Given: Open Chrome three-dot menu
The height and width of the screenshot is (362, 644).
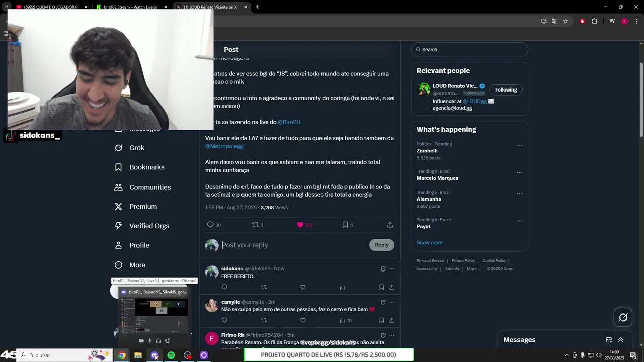Looking at the screenshot, I should [x=637, y=21].
